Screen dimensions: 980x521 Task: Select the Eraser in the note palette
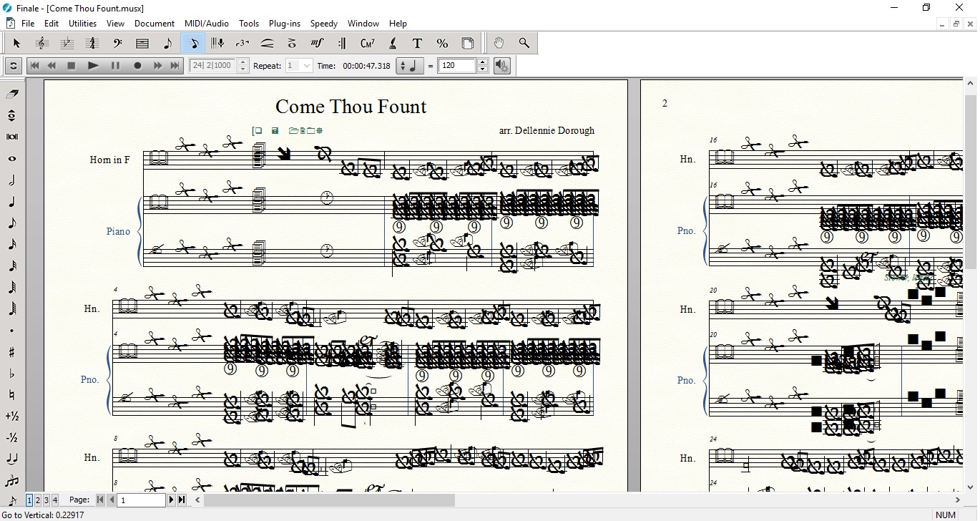click(x=12, y=94)
